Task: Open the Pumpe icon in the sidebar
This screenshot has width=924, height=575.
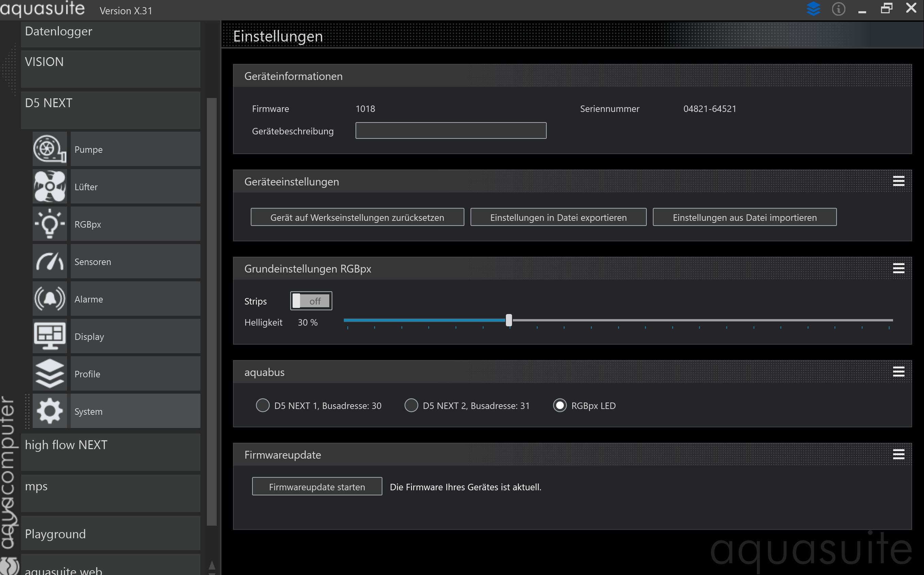Action: pos(50,149)
